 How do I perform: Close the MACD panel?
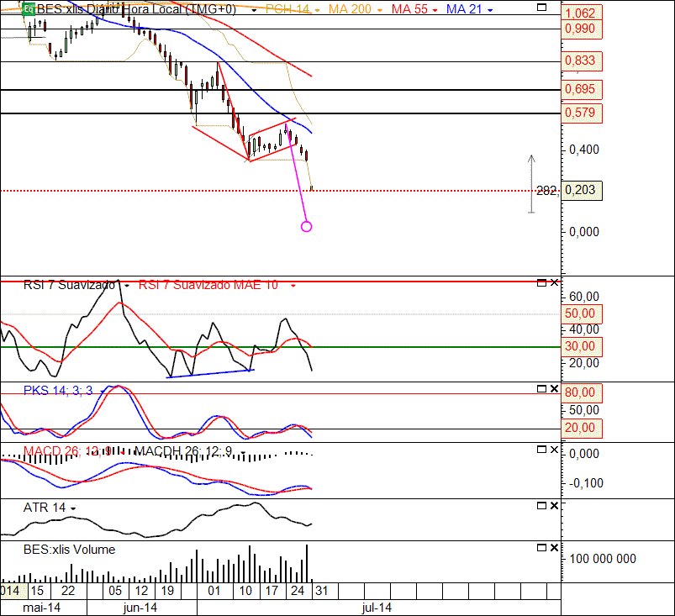tap(555, 450)
